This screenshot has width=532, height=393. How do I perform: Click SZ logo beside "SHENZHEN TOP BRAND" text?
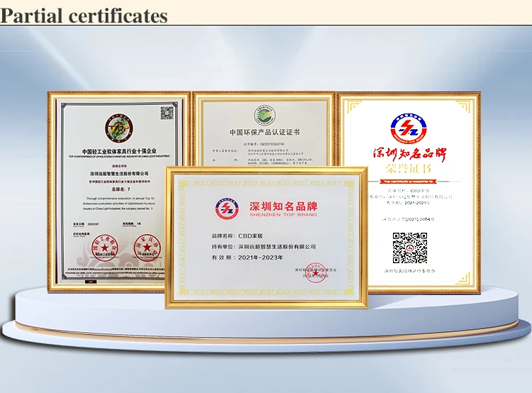227,209
